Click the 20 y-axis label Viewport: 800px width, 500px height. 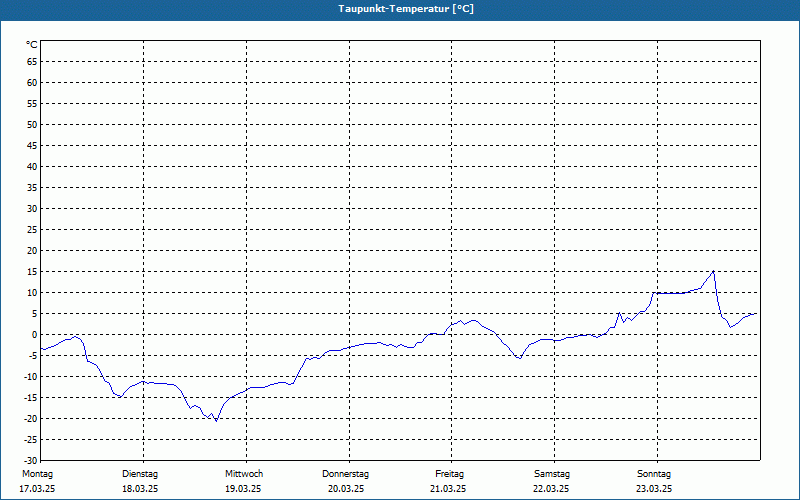point(32,251)
